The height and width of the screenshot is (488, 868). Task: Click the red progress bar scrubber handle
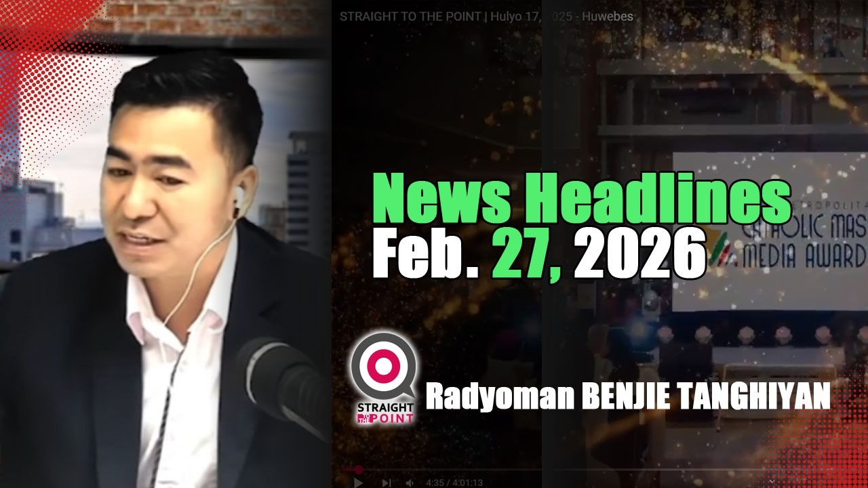tap(359, 469)
